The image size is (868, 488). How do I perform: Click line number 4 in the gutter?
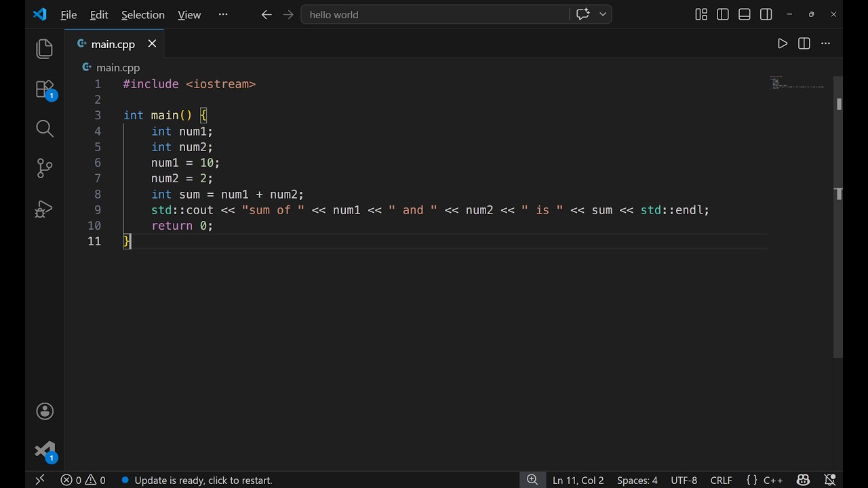[x=98, y=131]
